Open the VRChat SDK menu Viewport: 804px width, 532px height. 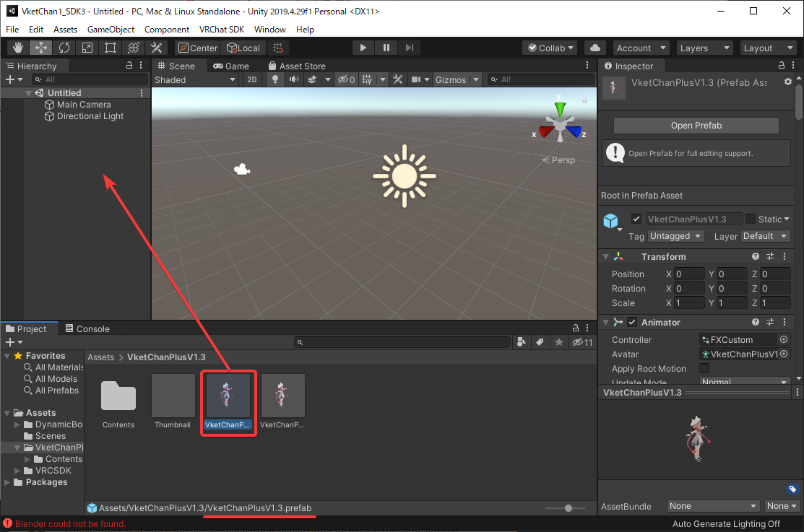coord(222,30)
